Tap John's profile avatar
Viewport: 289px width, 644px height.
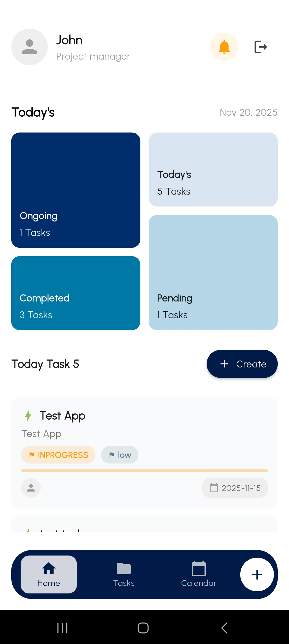[29, 47]
